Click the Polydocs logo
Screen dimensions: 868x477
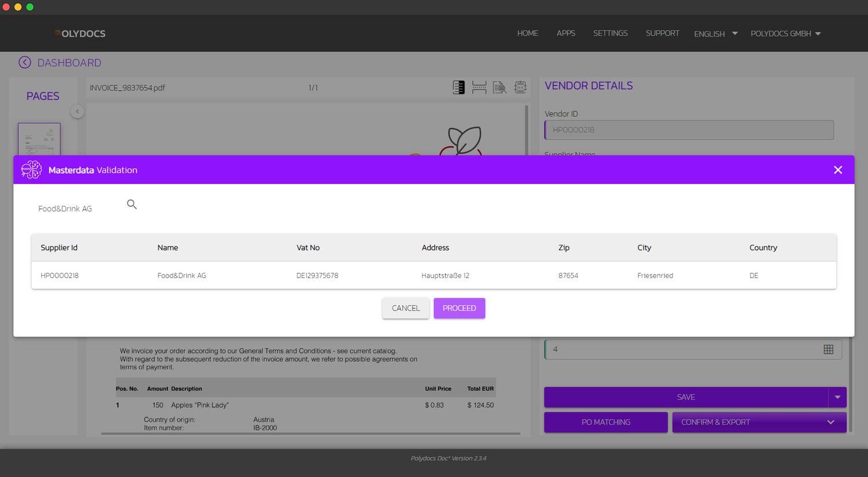click(x=80, y=33)
